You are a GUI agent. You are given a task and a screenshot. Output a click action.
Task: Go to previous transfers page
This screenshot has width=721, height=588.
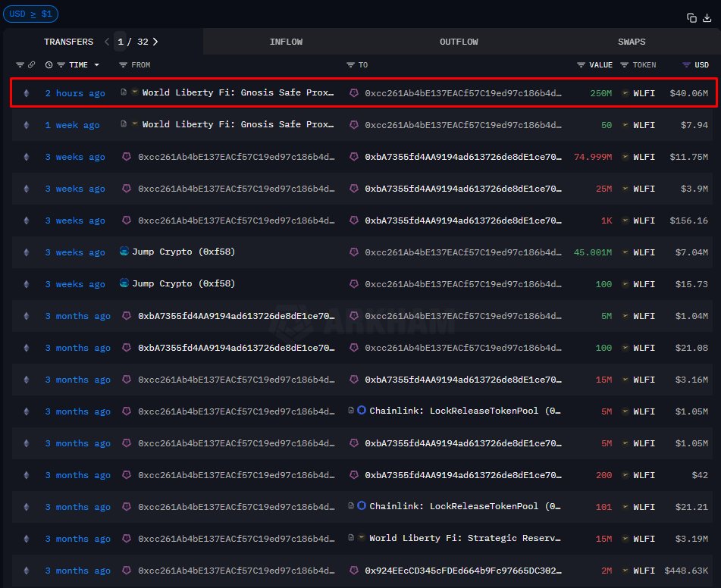[107, 42]
